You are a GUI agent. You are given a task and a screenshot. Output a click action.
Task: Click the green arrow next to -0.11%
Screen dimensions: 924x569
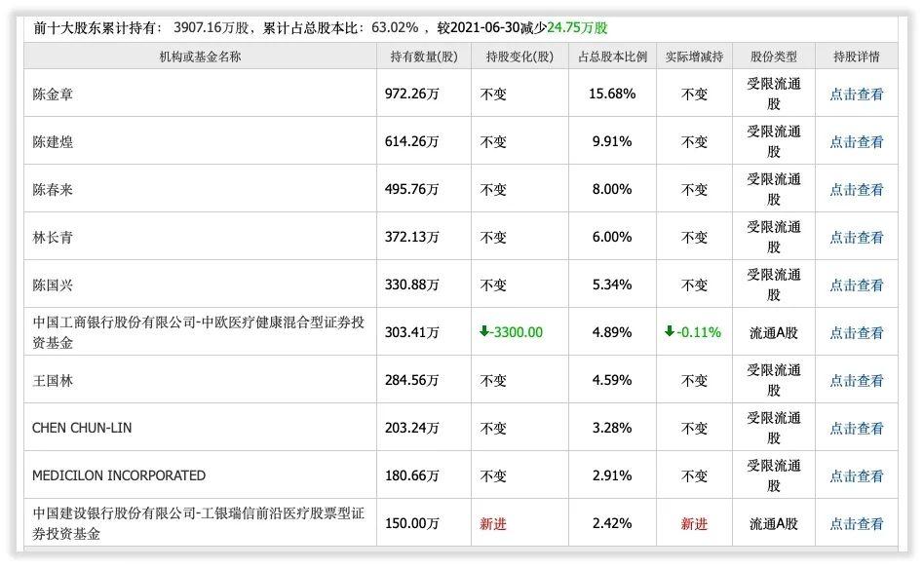click(x=671, y=331)
